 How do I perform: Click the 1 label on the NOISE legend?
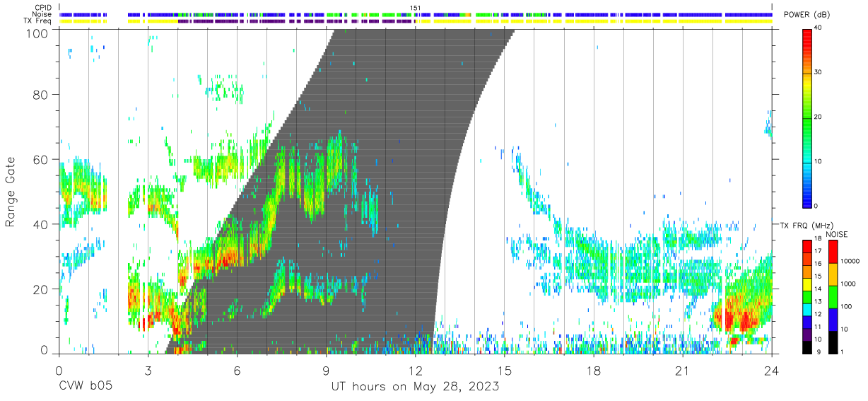pyautogui.click(x=840, y=351)
